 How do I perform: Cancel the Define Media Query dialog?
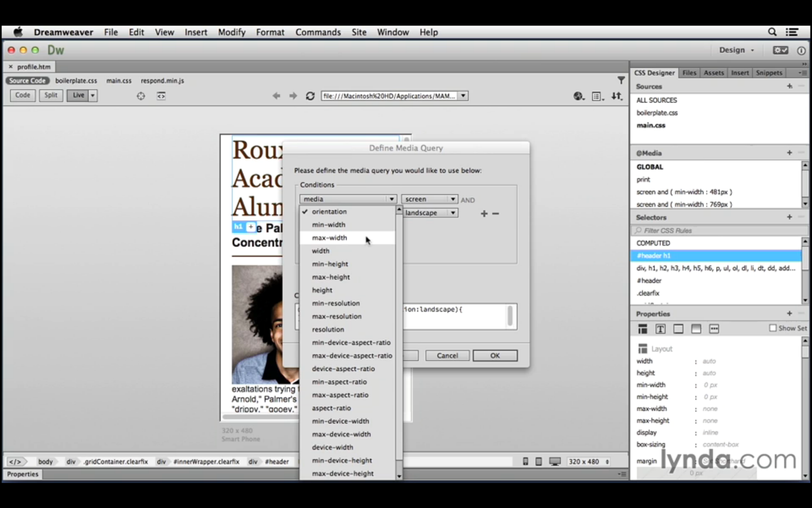pyautogui.click(x=447, y=356)
